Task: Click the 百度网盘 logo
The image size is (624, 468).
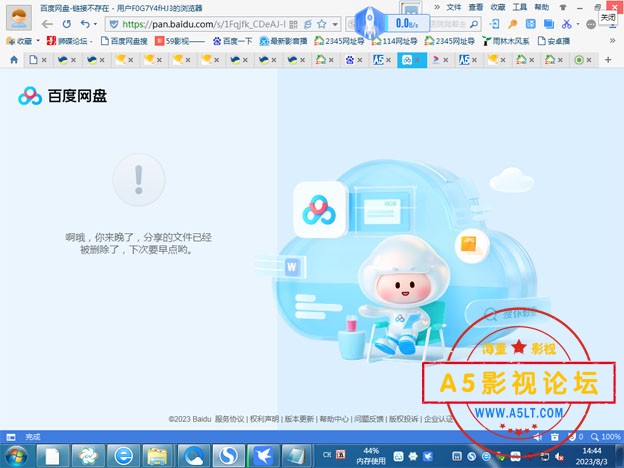Action: 62,96
